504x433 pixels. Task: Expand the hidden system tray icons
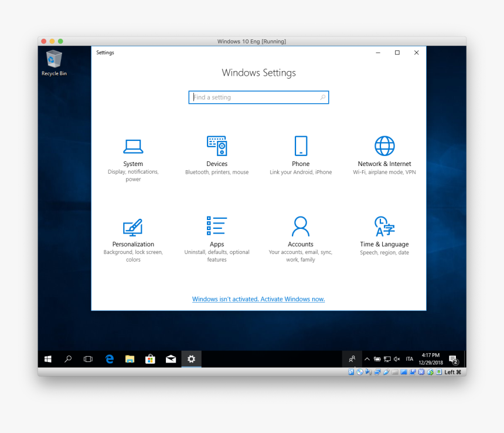[367, 359]
